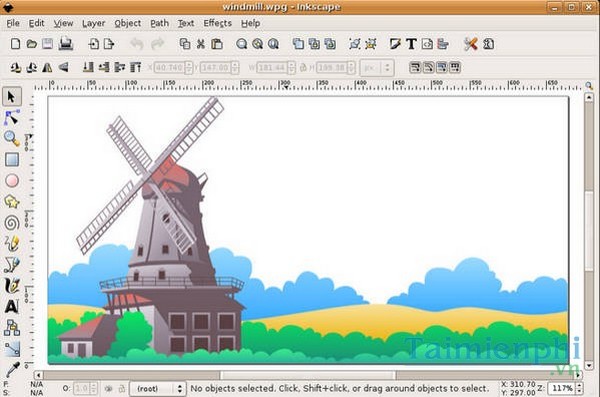Viewport: 600px width, 397px height.
Task: Select the Spiral tool
Action: tap(12, 222)
